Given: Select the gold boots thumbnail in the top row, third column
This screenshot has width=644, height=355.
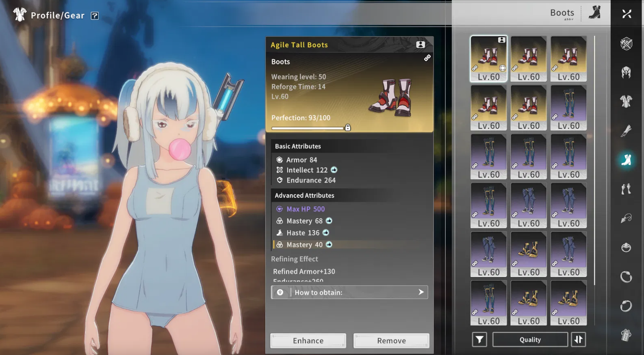Looking at the screenshot, I should 569,59.
